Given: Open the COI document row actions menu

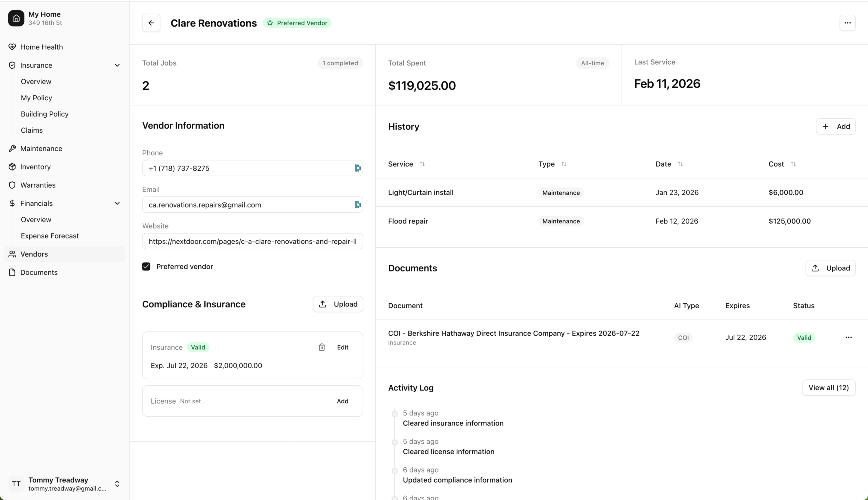Looking at the screenshot, I should point(848,338).
